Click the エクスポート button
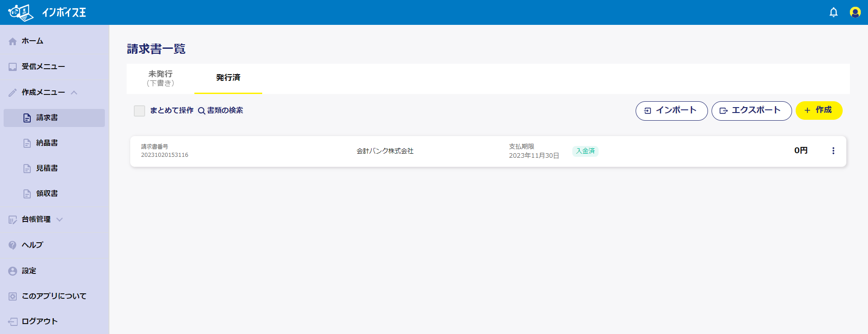Viewport: 868px width, 334px height. pyautogui.click(x=751, y=111)
